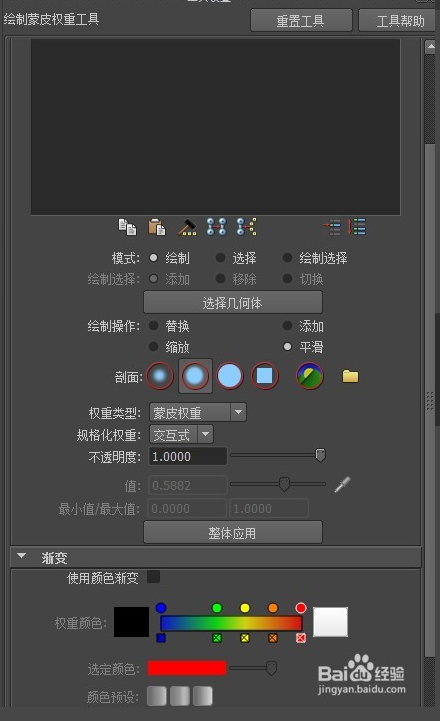The width and height of the screenshot is (440, 721).
Task: Select the soft brush profile
Action: pyautogui.click(x=195, y=376)
